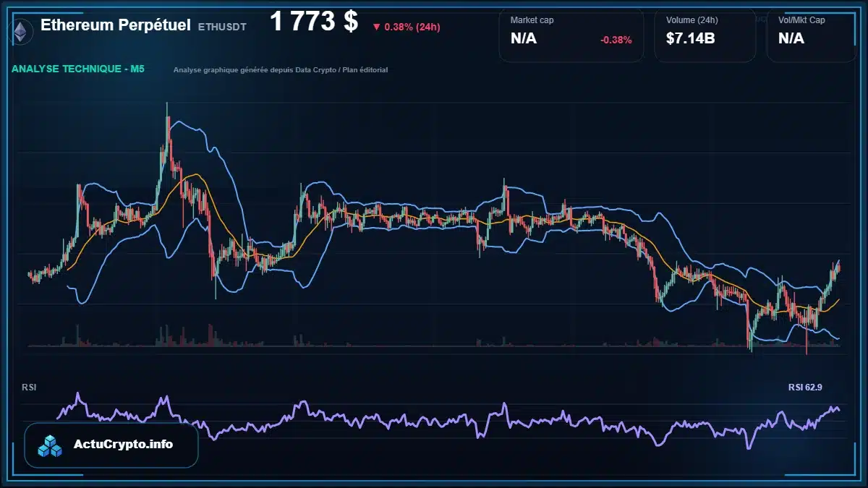Click the -0.38% value in Market cap card
The image size is (868, 488).
pyautogui.click(x=616, y=40)
